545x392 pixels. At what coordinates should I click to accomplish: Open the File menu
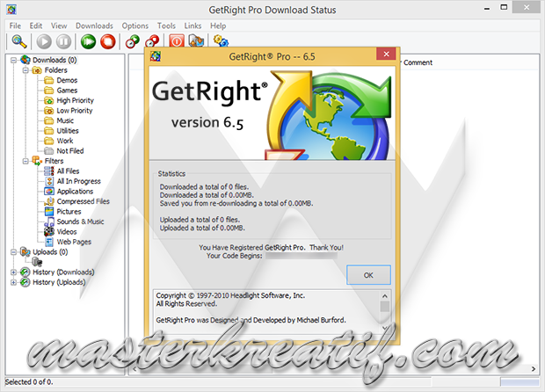click(x=15, y=25)
